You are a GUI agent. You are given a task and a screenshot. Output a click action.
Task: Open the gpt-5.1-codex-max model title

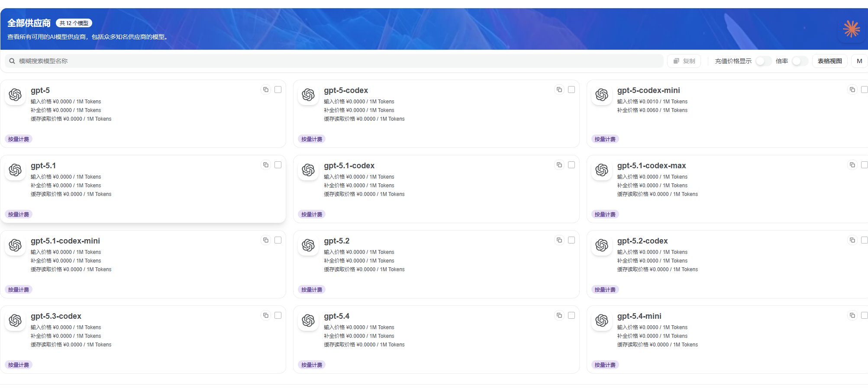coord(652,166)
